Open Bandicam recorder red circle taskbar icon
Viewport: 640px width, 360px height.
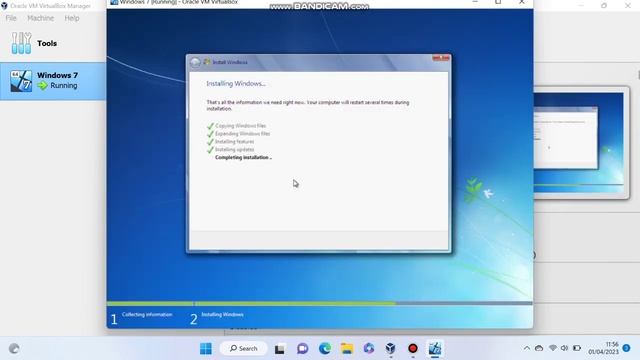click(413, 349)
